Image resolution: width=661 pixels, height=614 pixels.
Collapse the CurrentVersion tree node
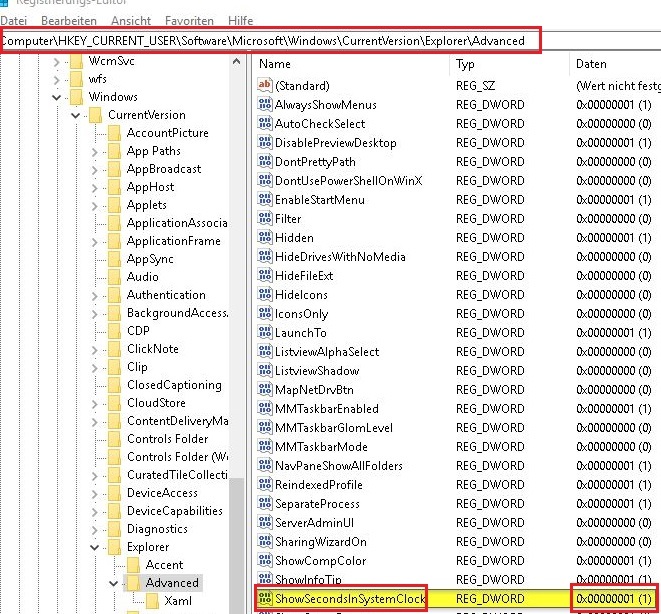click(75, 115)
